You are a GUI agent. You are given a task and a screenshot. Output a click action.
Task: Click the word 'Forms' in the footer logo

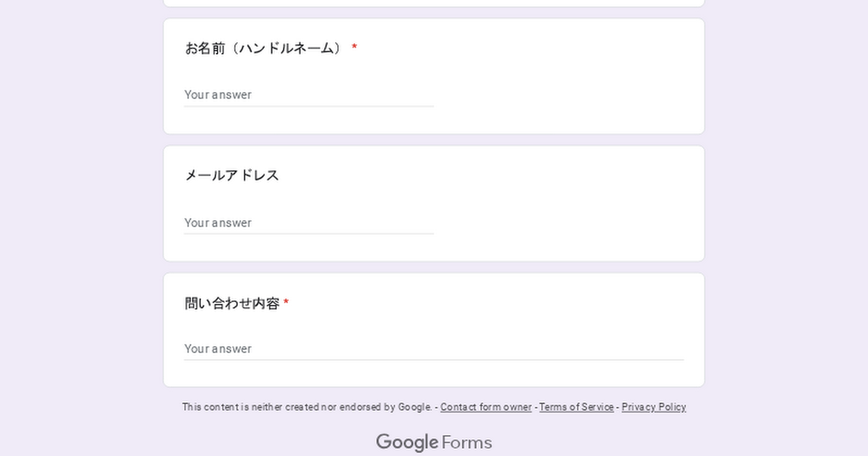click(467, 442)
